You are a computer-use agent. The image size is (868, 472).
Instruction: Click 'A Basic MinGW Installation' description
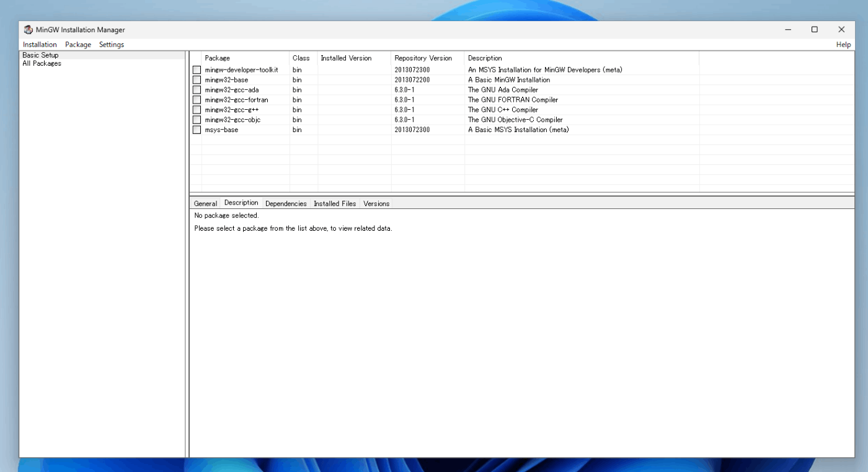pyautogui.click(x=508, y=80)
